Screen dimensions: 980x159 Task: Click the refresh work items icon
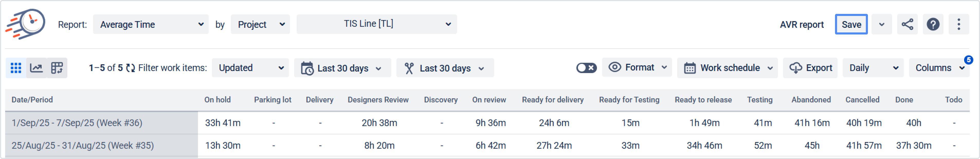(x=131, y=68)
